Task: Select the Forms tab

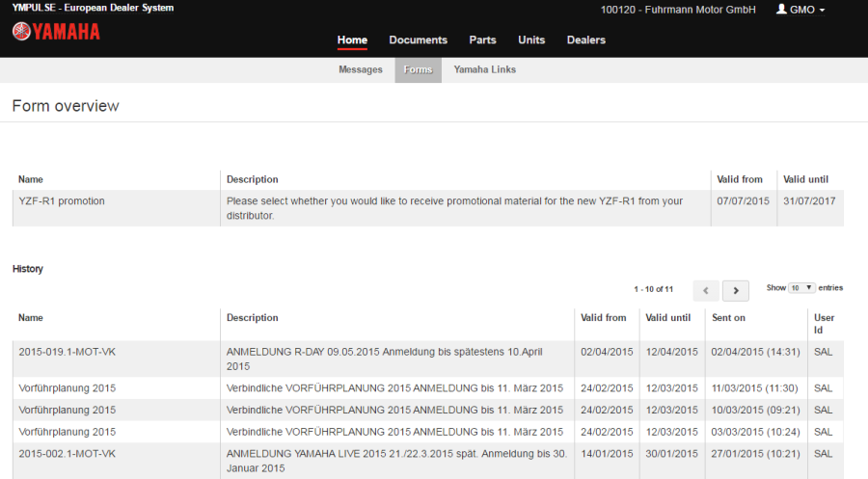Action: coord(418,69)
